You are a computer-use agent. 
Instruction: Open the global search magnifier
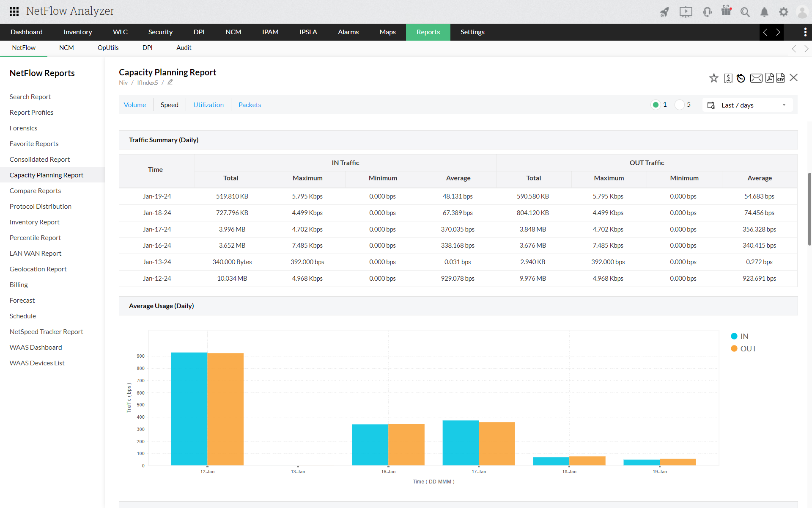click(745, 12)
